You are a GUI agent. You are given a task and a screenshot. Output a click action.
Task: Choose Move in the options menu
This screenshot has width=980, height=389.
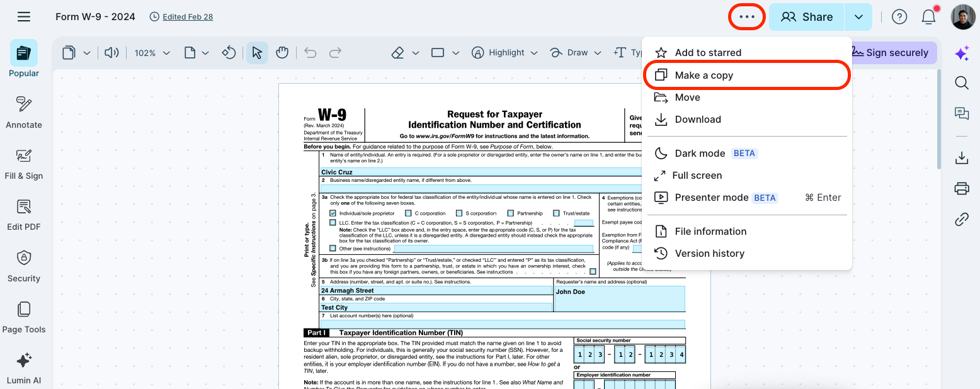(747, 98)
